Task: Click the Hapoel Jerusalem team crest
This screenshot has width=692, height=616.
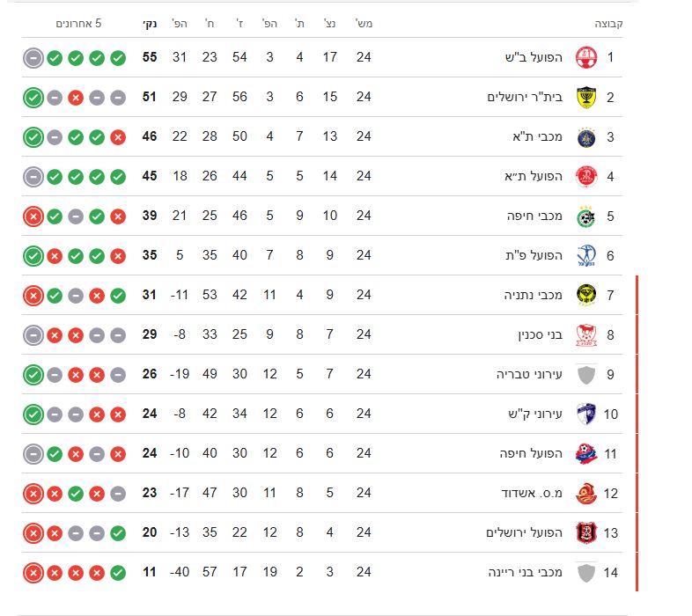Action: click(x=585, y=532)
